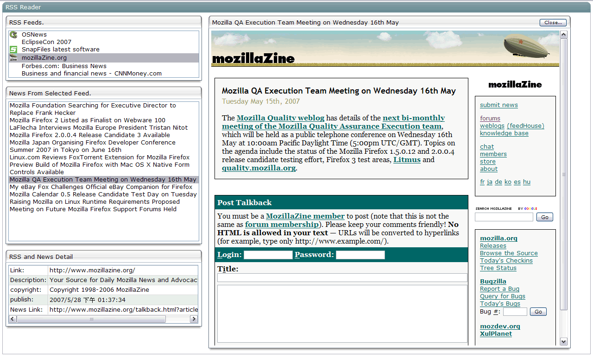Click Go next to the search field
This screenshot has width=593, height=364.
pos(545,217)
